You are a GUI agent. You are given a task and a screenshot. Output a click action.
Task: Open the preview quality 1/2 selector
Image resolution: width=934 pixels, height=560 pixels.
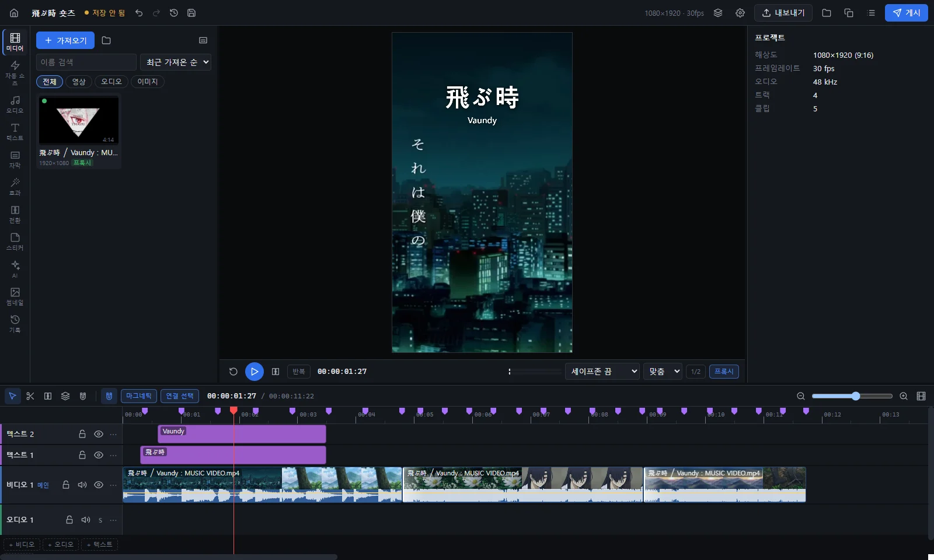[x=696, y=372]
